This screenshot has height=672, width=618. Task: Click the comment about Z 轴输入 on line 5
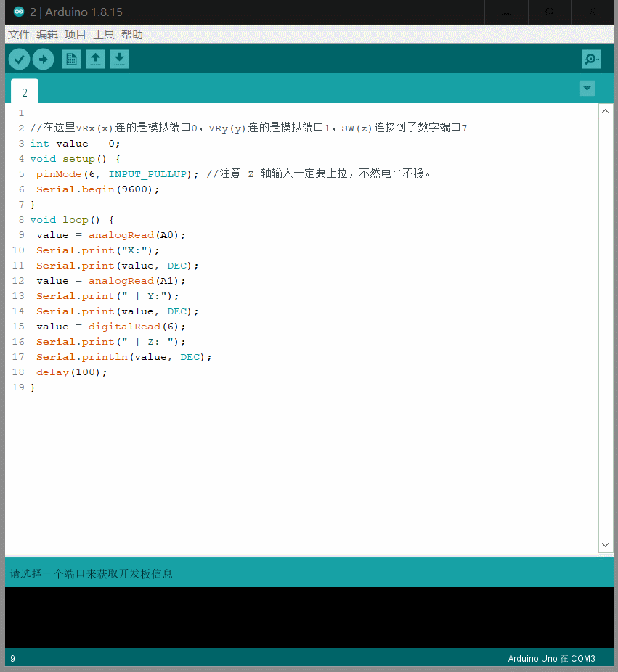[x=319, y=173]
